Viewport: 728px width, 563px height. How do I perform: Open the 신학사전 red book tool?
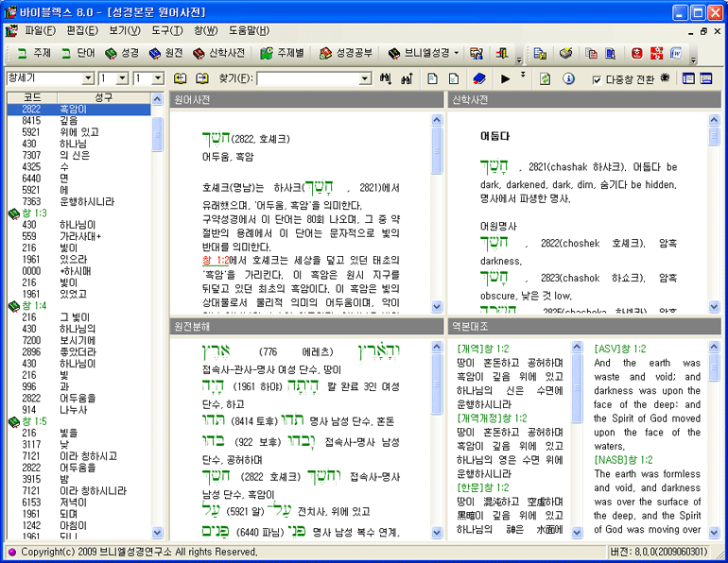point(218,53)
